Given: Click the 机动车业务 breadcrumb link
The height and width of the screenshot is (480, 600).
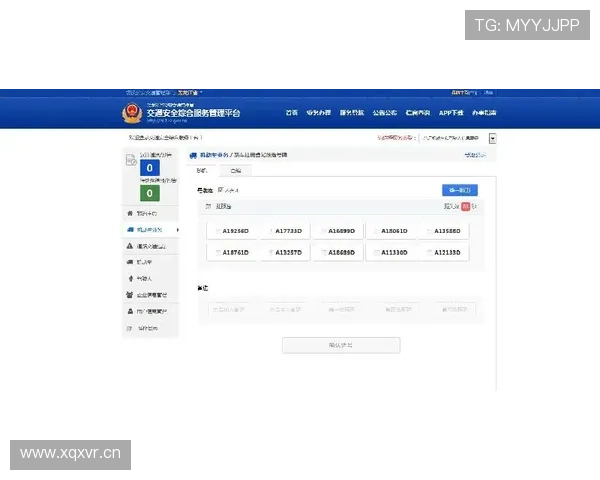Looking at the screenshot, I should (x=214, y=155).
